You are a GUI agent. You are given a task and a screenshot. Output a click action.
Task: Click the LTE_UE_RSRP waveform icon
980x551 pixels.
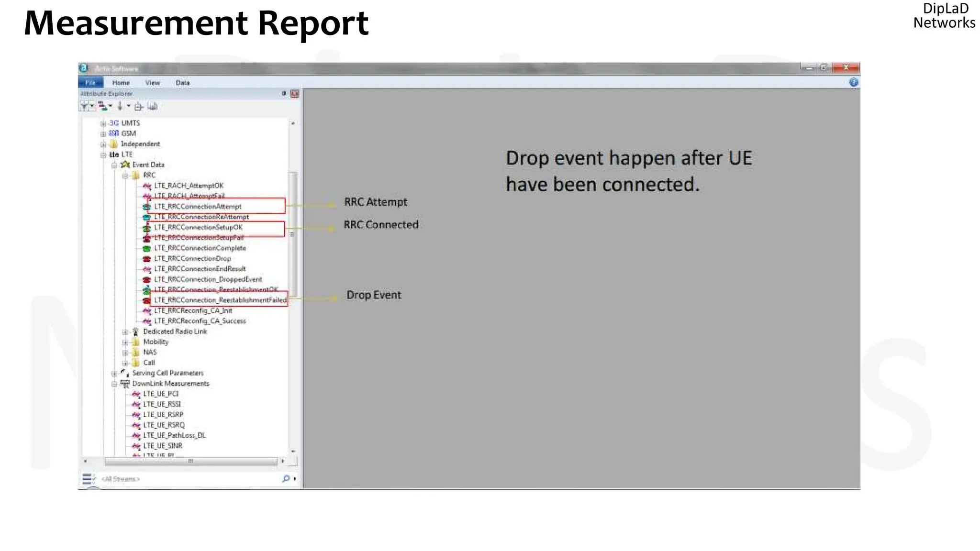coord(136,415)
